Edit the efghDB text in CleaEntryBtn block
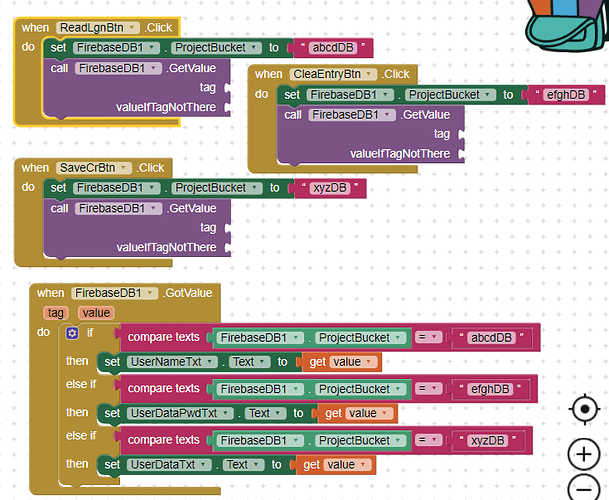The width and height of the screenshot is (609, 500). pos(566,95)
